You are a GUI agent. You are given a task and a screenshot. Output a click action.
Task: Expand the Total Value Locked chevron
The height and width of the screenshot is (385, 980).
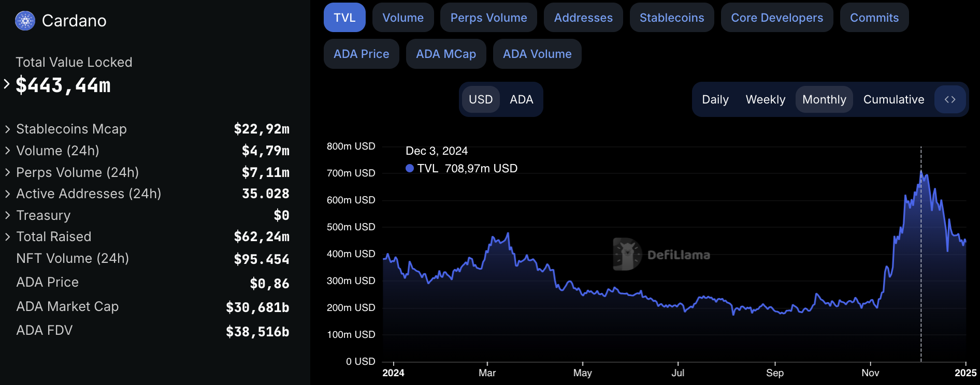pyautogui.click(x=7, y=84)
